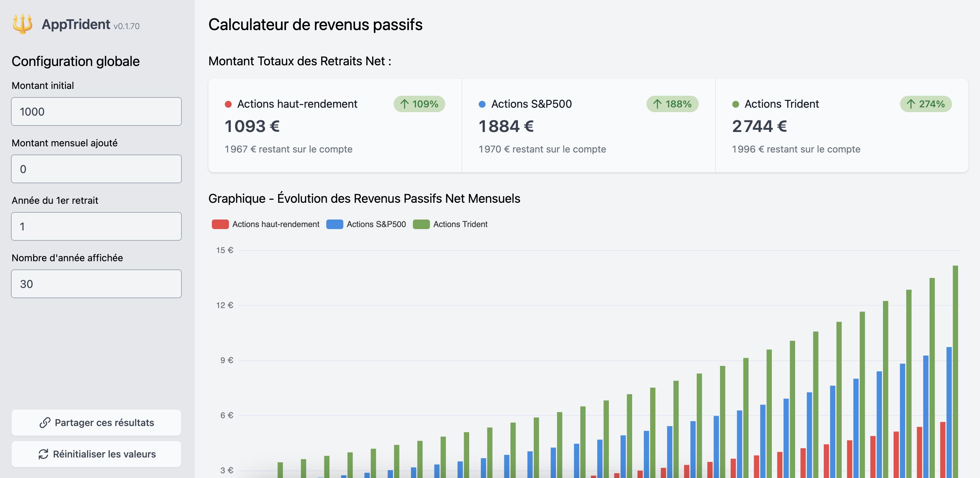
Task: Focus the Montant mensuel ajouté input field
Action: pyautogui.click(x=96, y=169)
